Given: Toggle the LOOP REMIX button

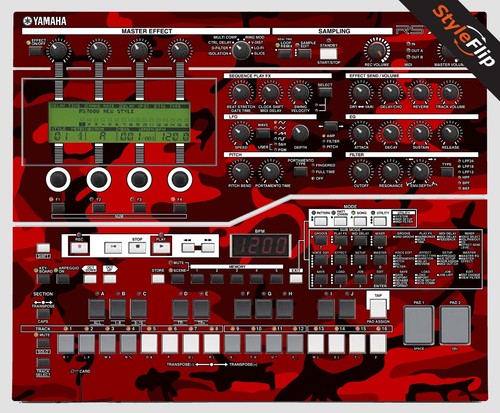Looking at the screenshot, I should pos(285,53).
